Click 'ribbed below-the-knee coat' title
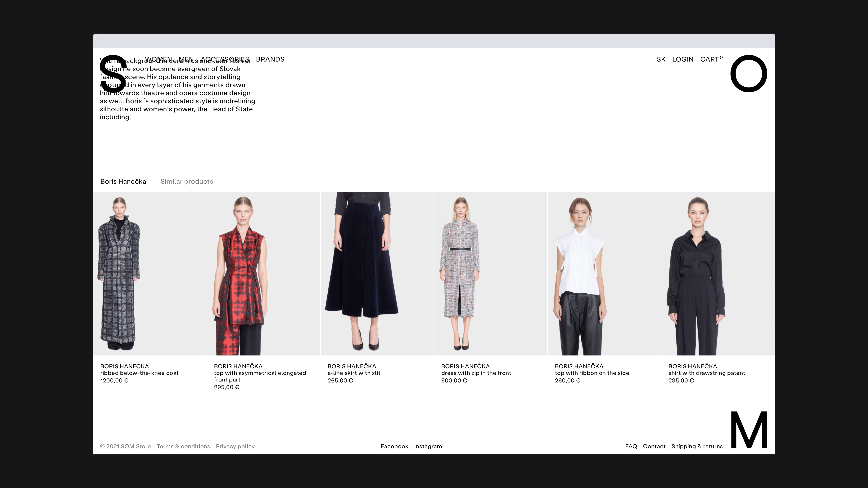The width and height of the screenshot is (868, 488). tap(140, 373)
